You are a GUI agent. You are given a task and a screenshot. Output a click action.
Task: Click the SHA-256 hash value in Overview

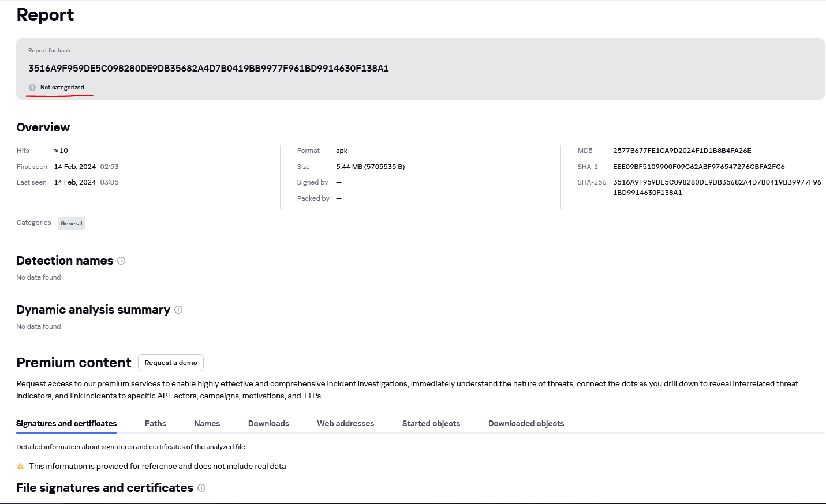coord(717,187)
